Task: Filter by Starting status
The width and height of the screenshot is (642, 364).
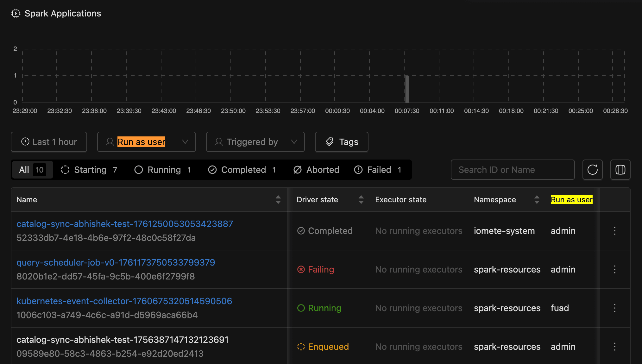Action: (x=89, y=170)
